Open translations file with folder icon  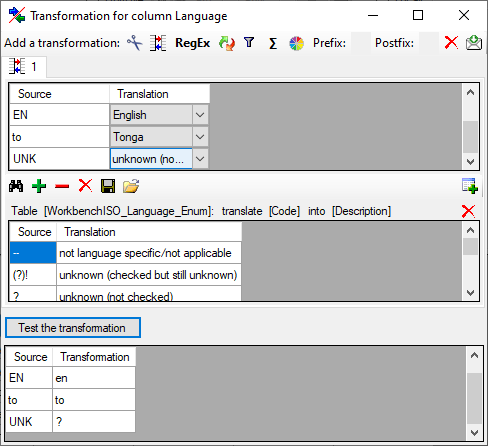pos(131,186)
